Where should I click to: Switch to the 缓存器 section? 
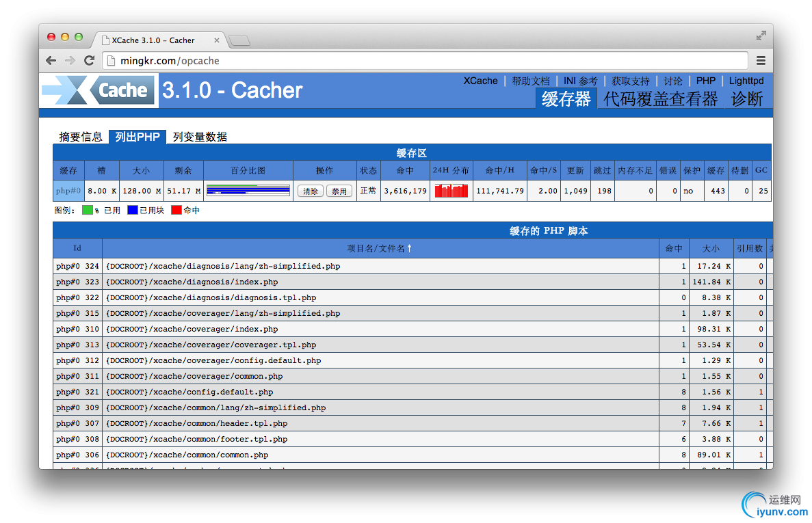click(x=566, y=99)
